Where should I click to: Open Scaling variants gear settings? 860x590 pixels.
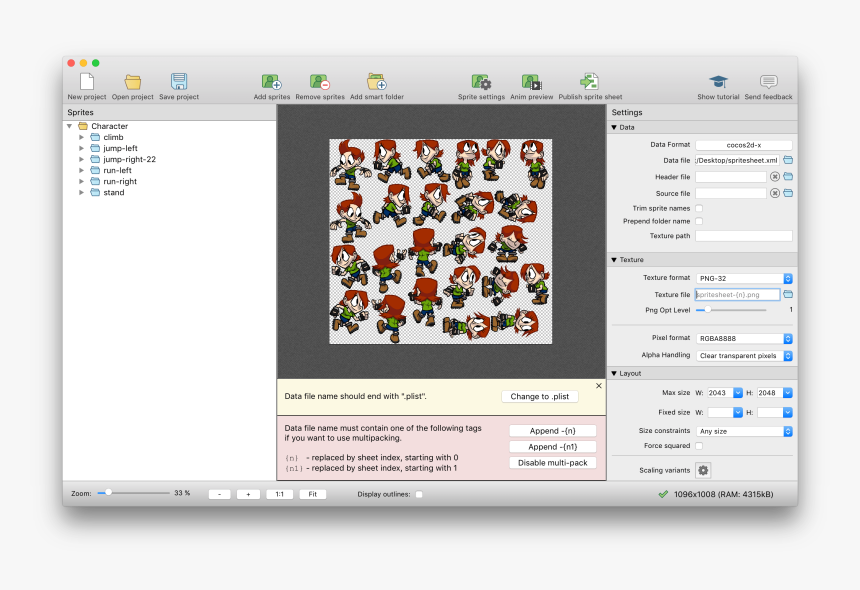point(703,470)
